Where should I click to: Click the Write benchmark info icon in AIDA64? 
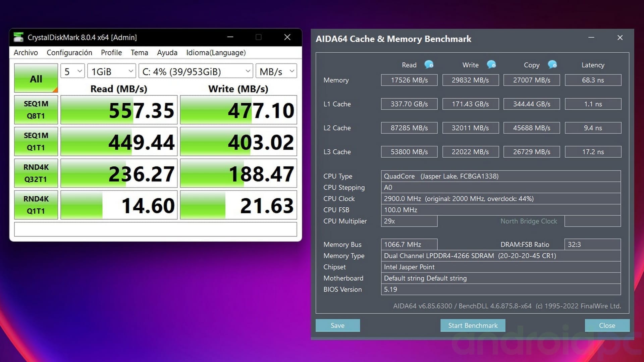coord(491,64)
